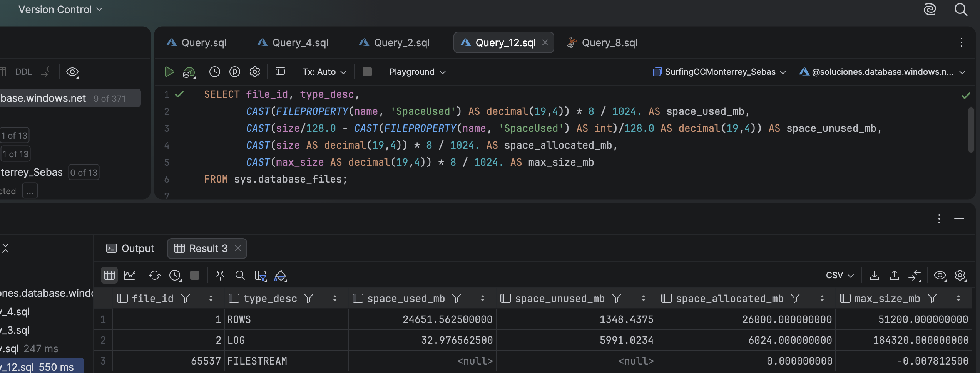Open the CSV export format dropdown

tap(840, 275)
